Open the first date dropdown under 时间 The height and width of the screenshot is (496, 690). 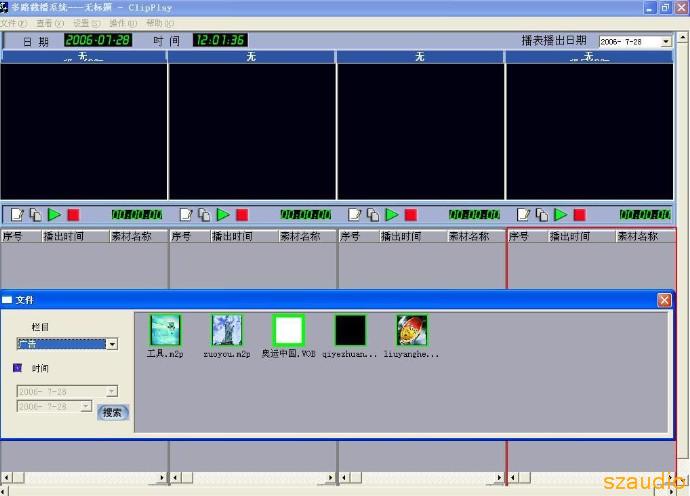112,391
